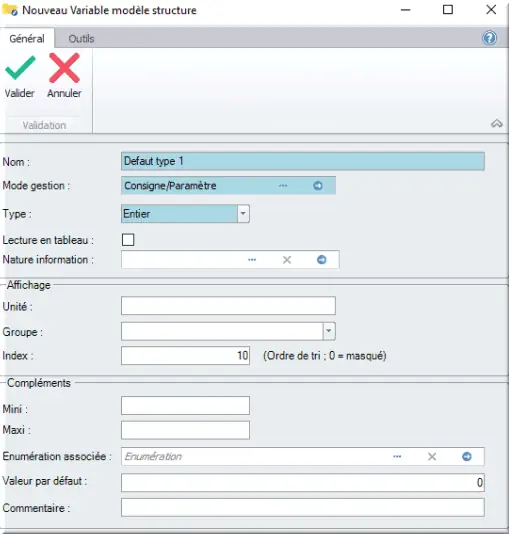The width and height of the screenshot is (509, 534).
Task: Open Mode gestion ellipsis browse icon
Action: 283,186
